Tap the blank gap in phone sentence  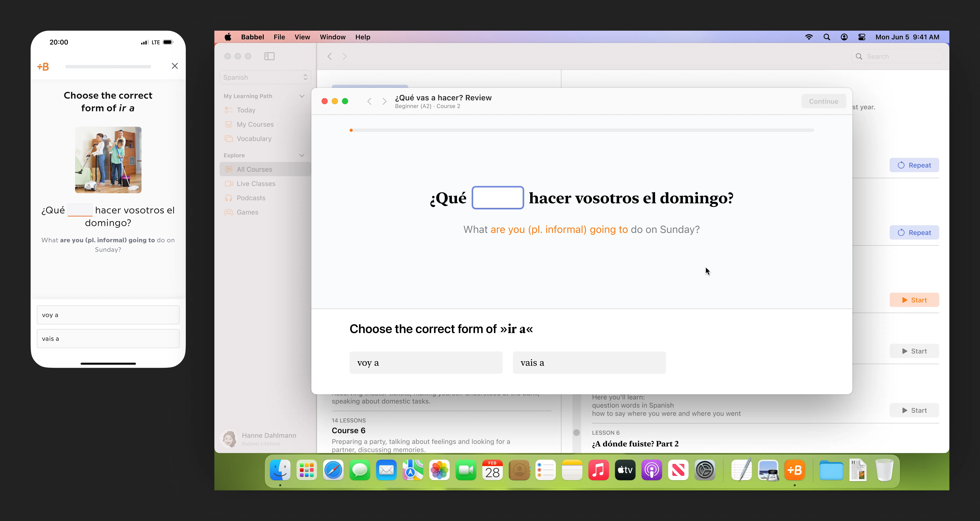(80, 210)
